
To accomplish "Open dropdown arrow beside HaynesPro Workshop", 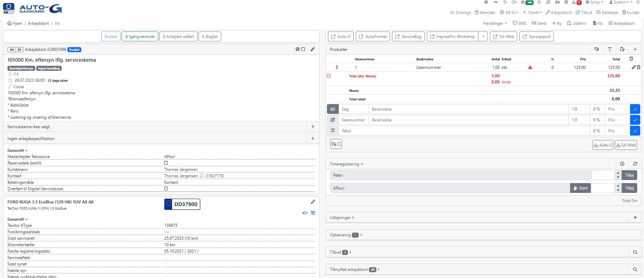I will click(x=483, y=37).
